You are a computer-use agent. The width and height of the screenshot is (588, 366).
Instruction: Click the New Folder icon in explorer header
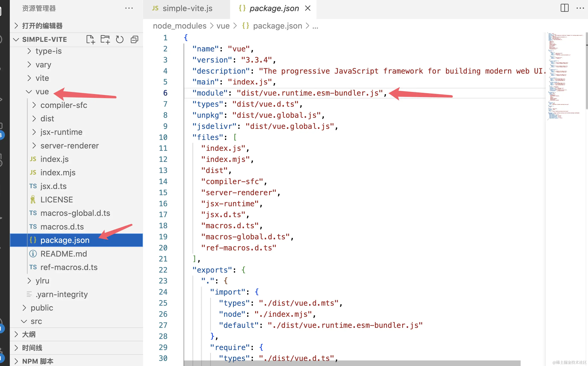tap(105, 39)
